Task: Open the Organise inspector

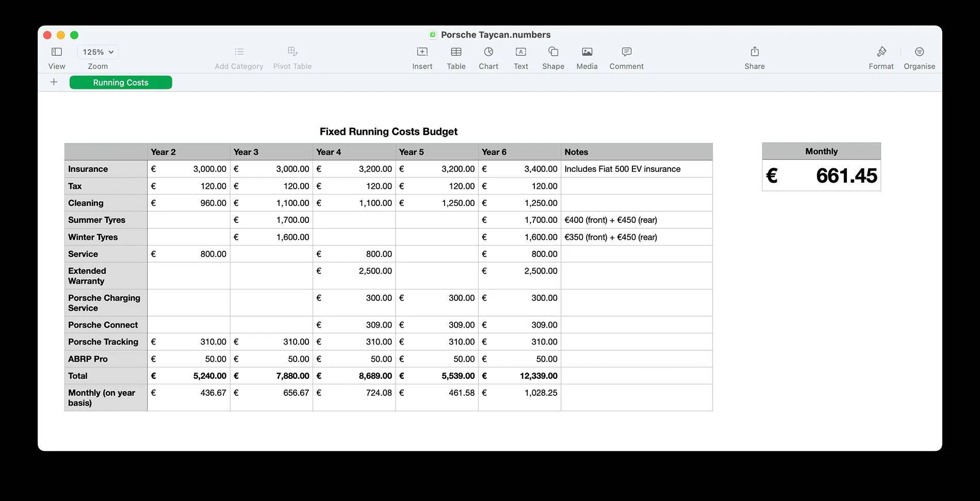Action: [x=919, y=52]
